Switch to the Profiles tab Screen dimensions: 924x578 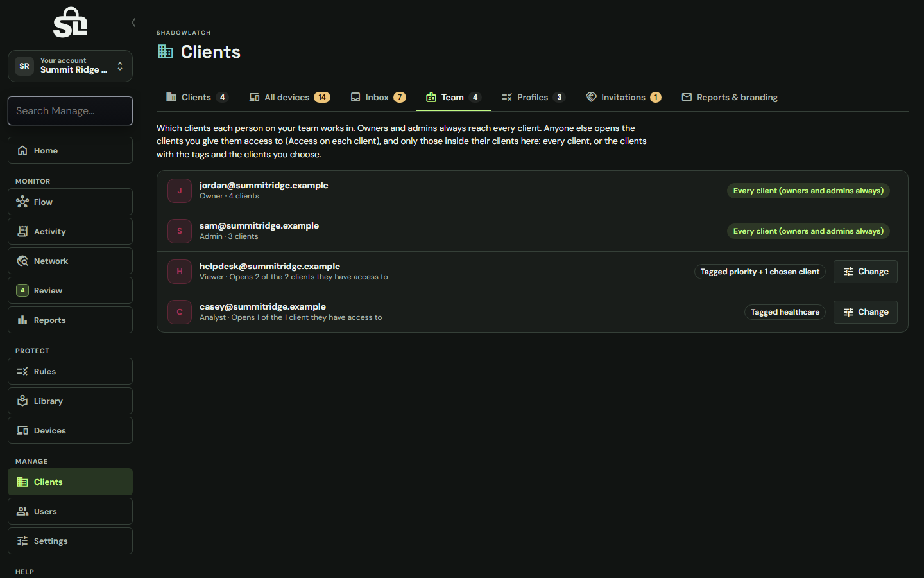point(533,97)
